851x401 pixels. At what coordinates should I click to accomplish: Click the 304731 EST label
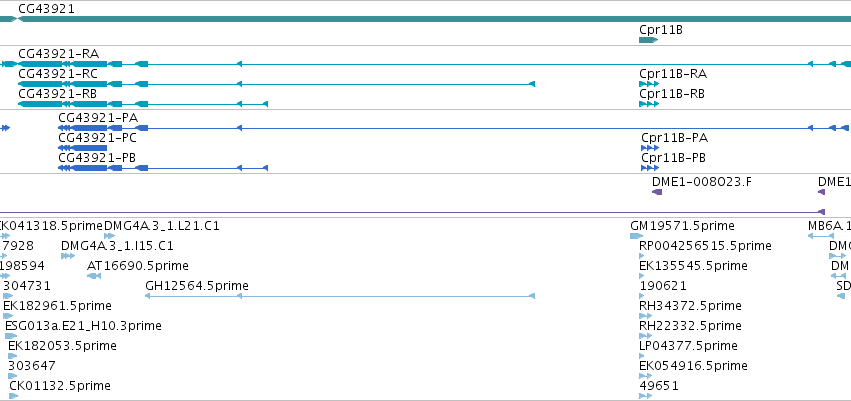click(x=27, y=285)
